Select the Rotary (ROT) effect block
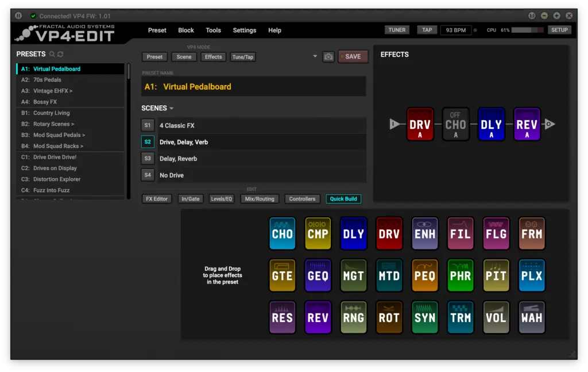Viewport: 588px width, 372px height. 389,317
